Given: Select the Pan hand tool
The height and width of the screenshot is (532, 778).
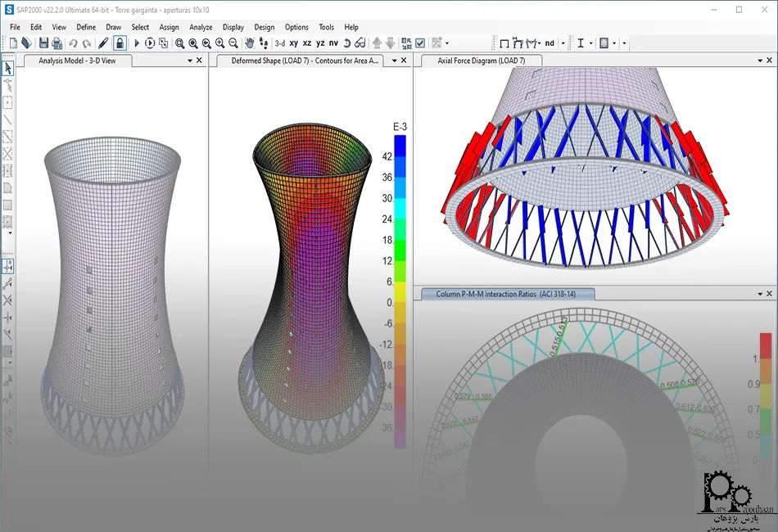Looking at the screenshot, I should [248, 43].
